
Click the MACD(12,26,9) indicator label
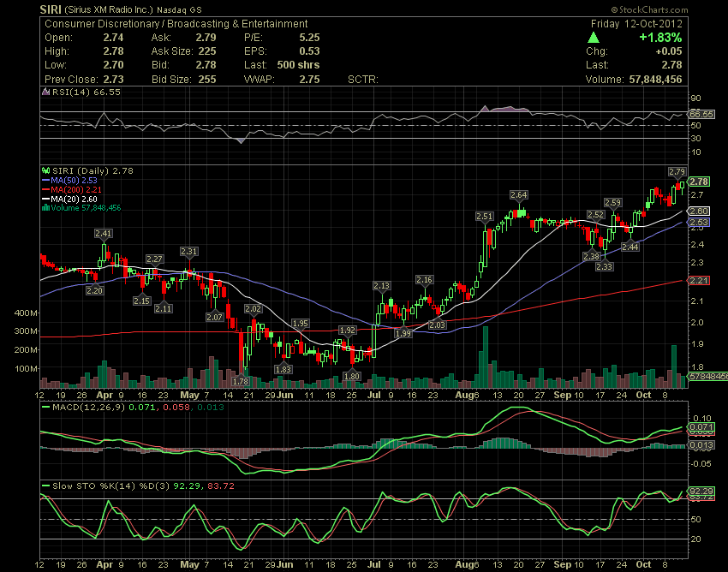click(88, 408)
